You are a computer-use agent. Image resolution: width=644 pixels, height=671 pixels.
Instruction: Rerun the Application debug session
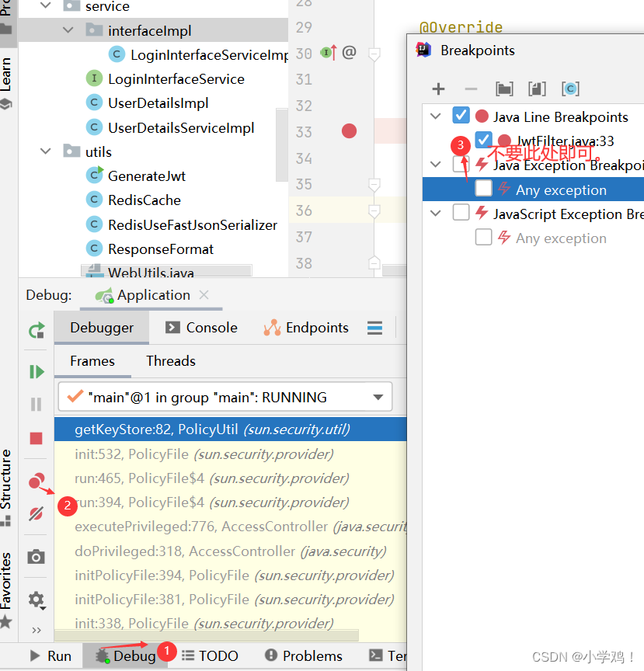tap(35, 329)
